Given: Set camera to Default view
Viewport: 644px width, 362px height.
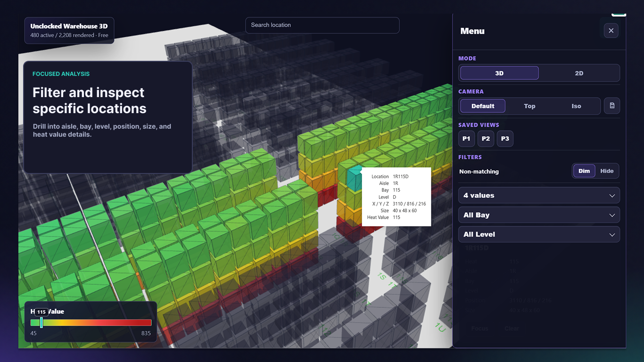Looking at the screenshot, I should tap(483, 106).
